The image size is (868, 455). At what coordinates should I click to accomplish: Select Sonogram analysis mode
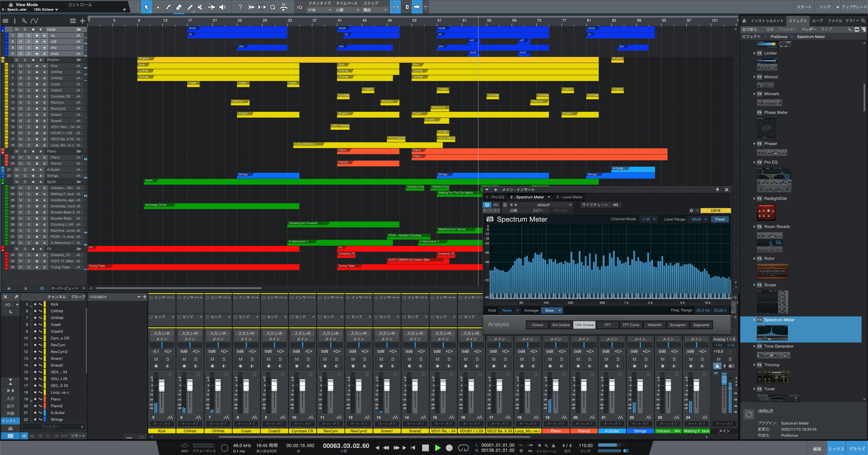point(678,325)
